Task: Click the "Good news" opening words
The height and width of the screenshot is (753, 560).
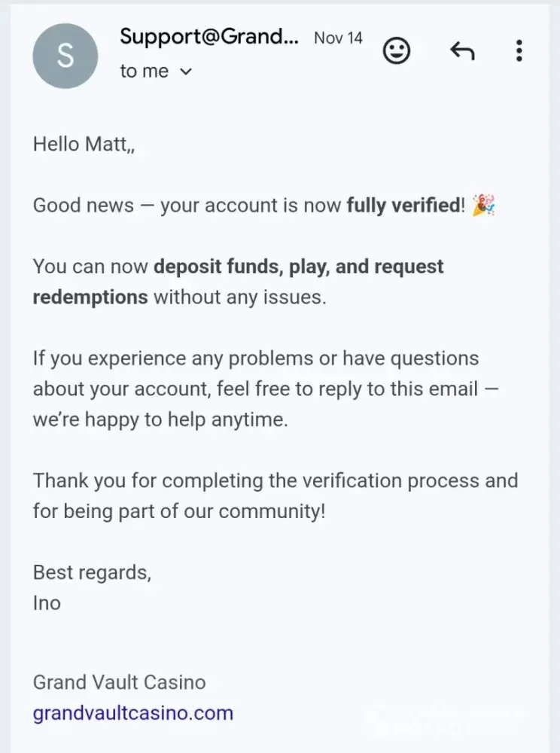Action: (x=84, y=206)
